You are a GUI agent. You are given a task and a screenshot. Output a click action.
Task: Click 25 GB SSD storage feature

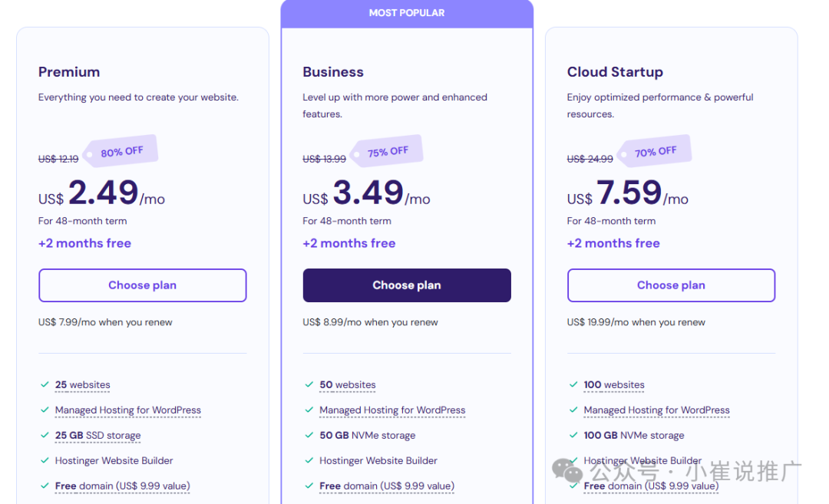(x=97, y=435)
